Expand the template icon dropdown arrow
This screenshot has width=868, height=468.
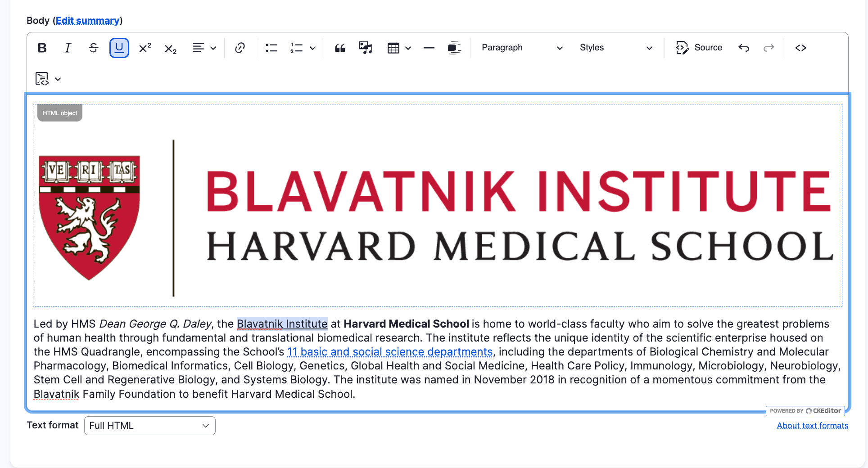coord(58,79)
